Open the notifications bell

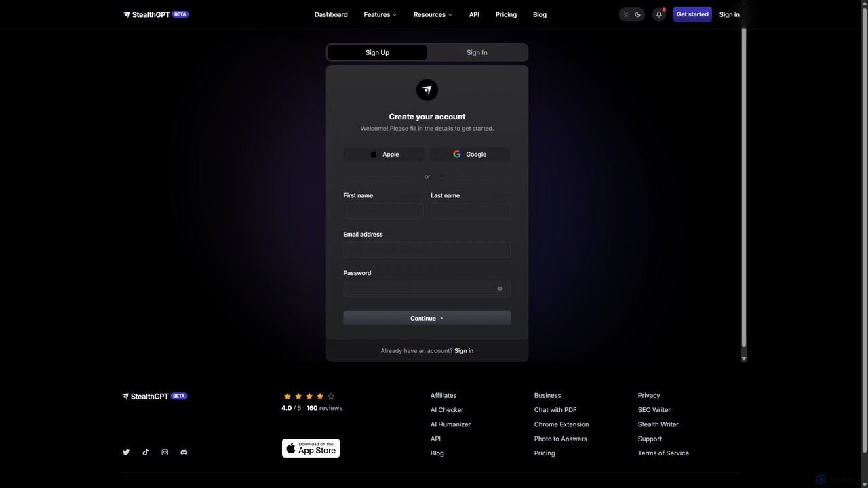[x=658, y=14]
